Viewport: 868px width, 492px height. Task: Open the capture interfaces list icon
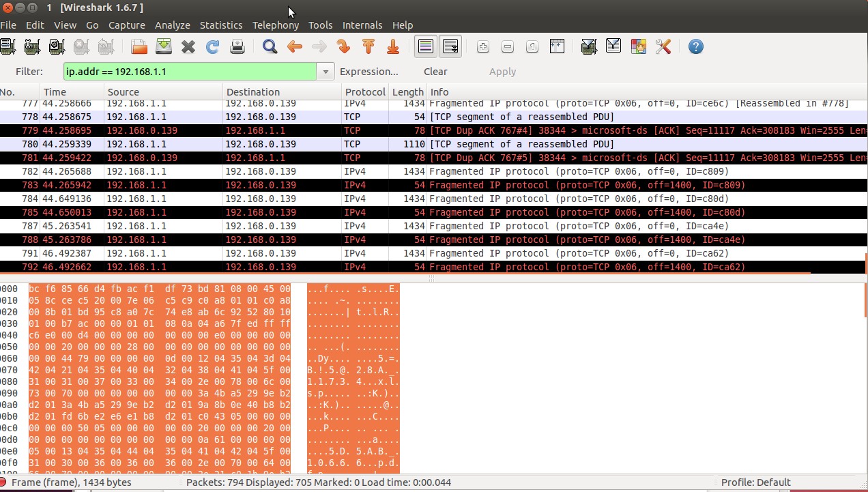[8, 46]
